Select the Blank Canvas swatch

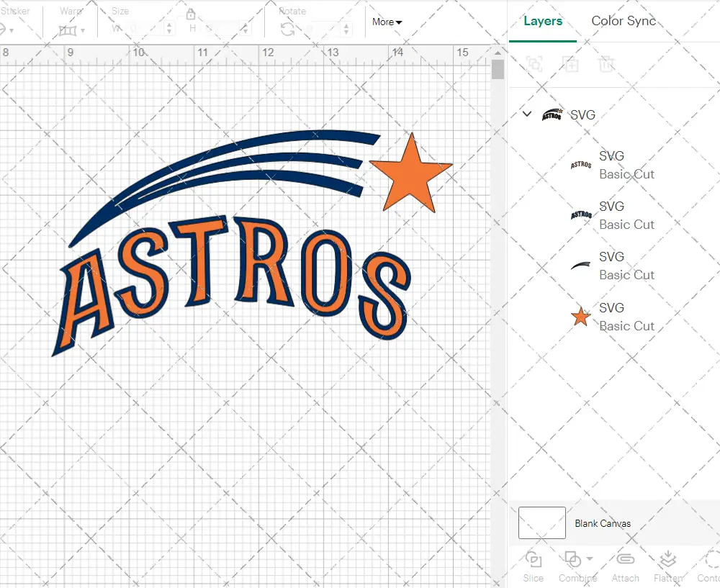pos(542,523)
